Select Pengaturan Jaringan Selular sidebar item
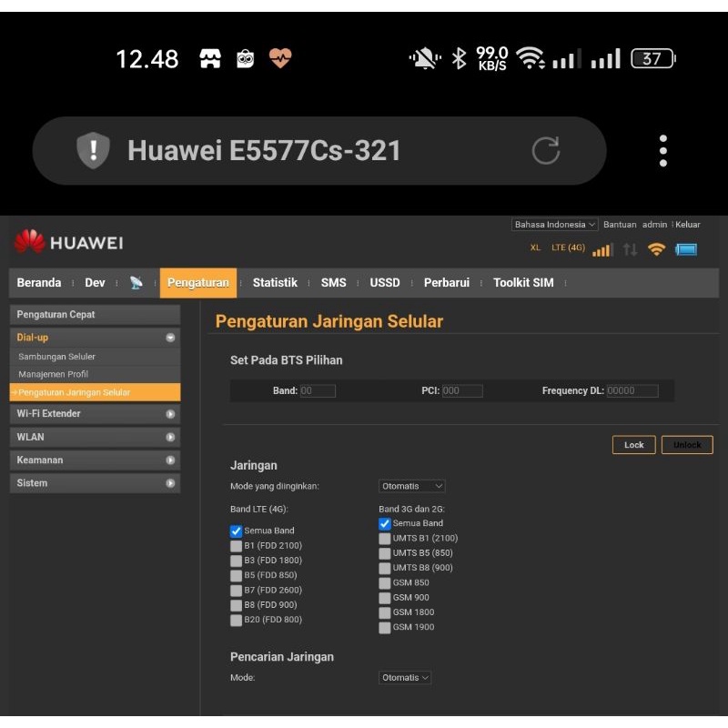This screenshot has width=728, height=728. coord(95,392)
